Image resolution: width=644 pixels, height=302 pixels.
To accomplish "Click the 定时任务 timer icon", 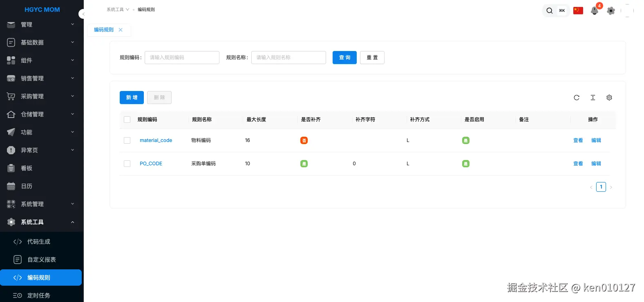I will tap(18, 295).
